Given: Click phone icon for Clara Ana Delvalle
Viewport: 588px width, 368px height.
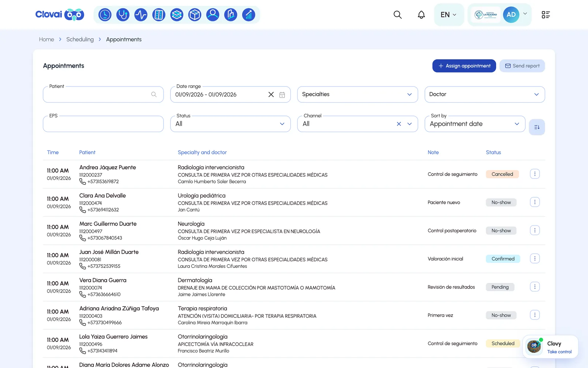Looking at the screenshot, I should point(83,210).
